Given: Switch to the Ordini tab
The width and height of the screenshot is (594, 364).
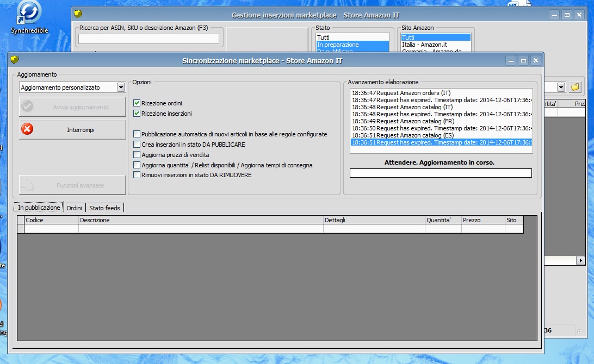Looking at the screenshot, I should [74, 208].
